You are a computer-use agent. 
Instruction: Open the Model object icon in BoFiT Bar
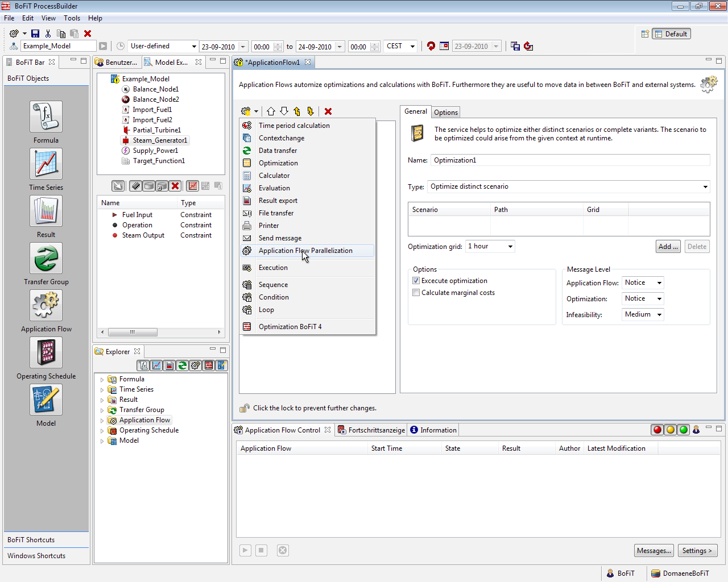pos(46,400)
